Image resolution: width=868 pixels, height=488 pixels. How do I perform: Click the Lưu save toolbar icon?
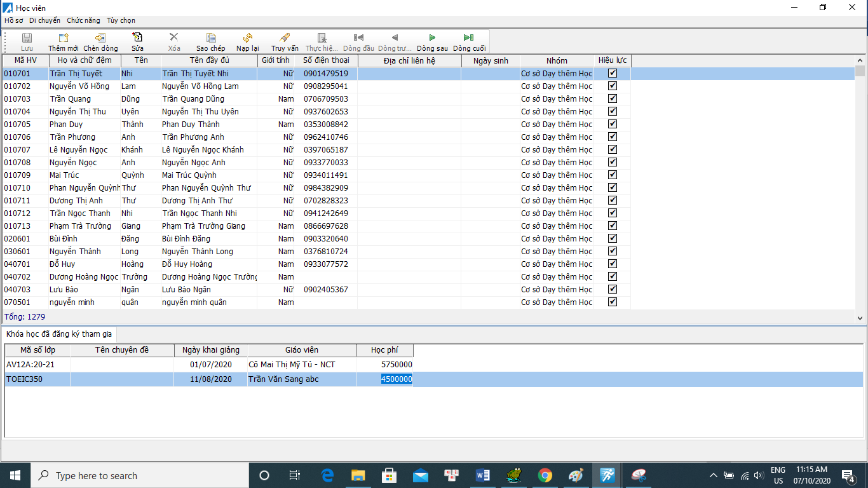point(27,37)
